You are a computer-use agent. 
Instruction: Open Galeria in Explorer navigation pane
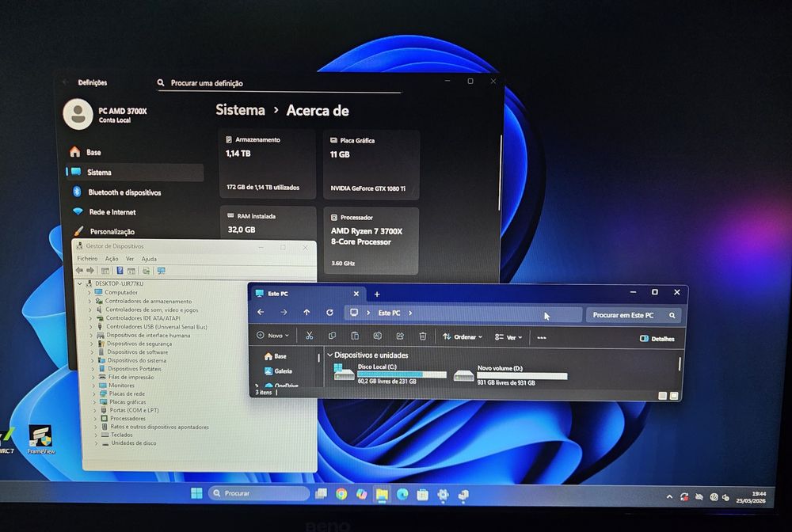pyautogui.click(x=278, y=371)
